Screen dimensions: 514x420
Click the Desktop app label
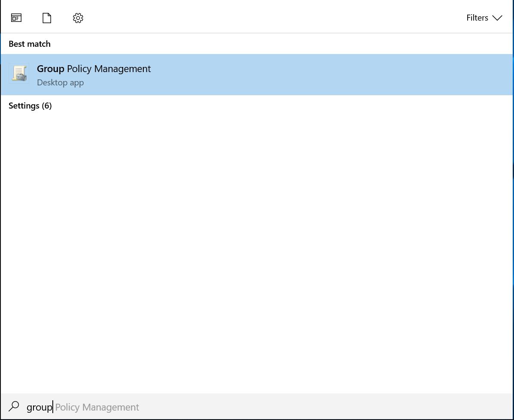(60, 82)
